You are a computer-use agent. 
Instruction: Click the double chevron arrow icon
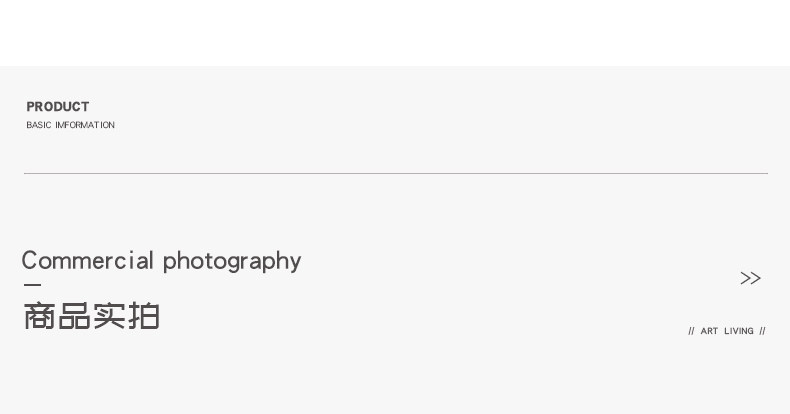750,278
